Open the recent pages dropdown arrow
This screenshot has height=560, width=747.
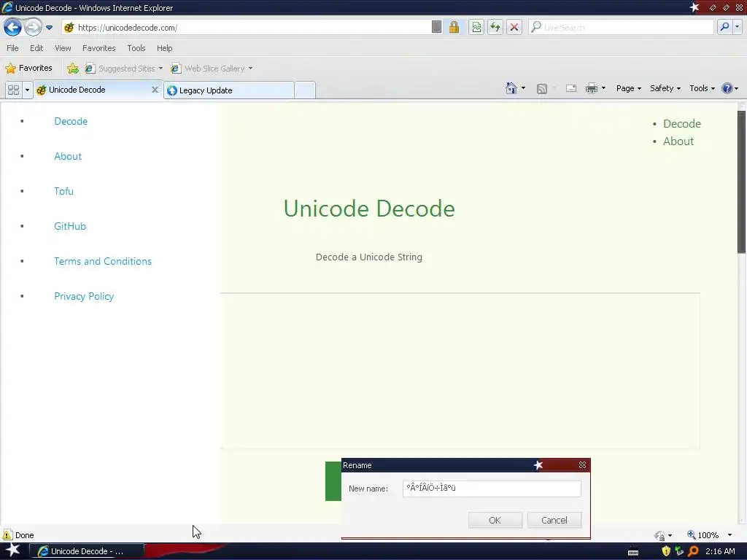(49, 28)
